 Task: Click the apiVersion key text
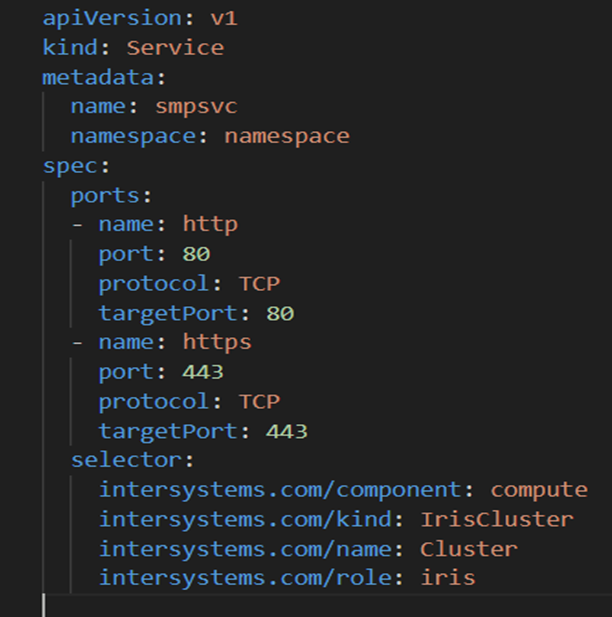(113, 18)
